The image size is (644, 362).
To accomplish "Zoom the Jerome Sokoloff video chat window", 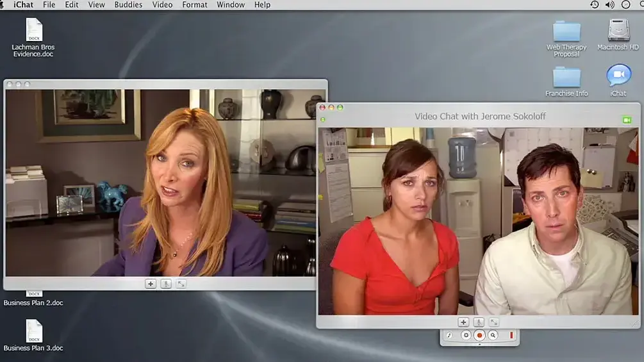I will (x=340, y=108).
